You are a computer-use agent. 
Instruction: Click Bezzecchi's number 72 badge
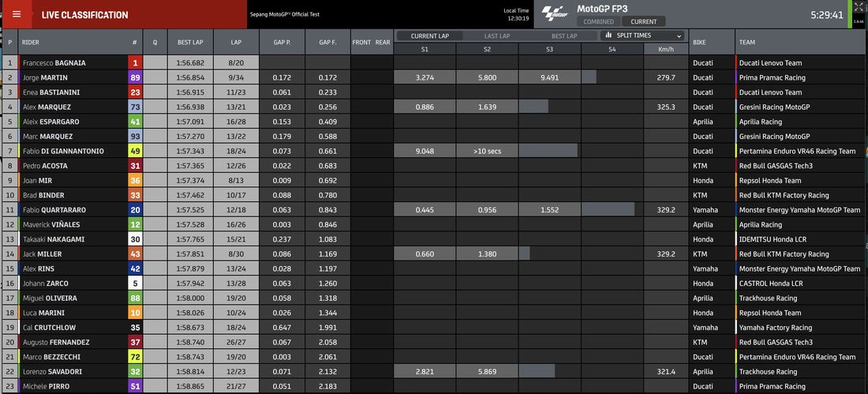(x=135, y=357)
